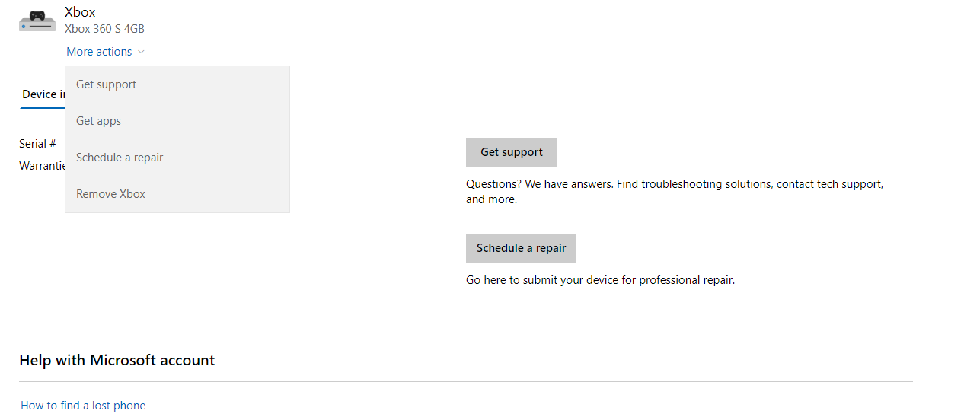Switch to the partially hidden Device info tab
Image resolution: width=980 pixels, height=414 pixels.
(43, 94)
